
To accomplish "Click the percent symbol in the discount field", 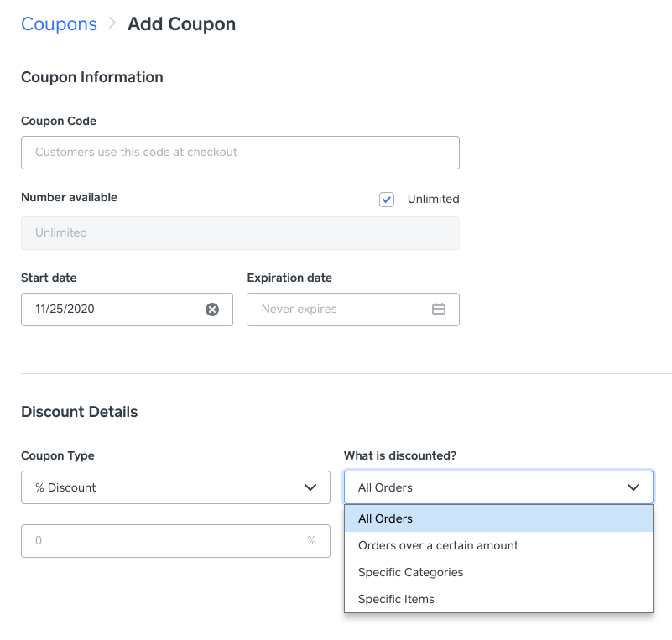I will 311,541.
